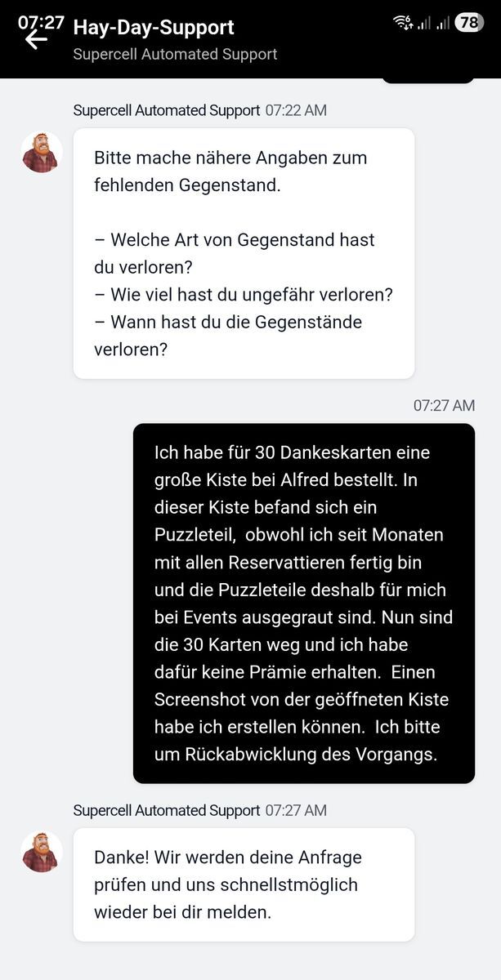Tap the header subtitle Supercell Automated Support

(x=175, y=55)
